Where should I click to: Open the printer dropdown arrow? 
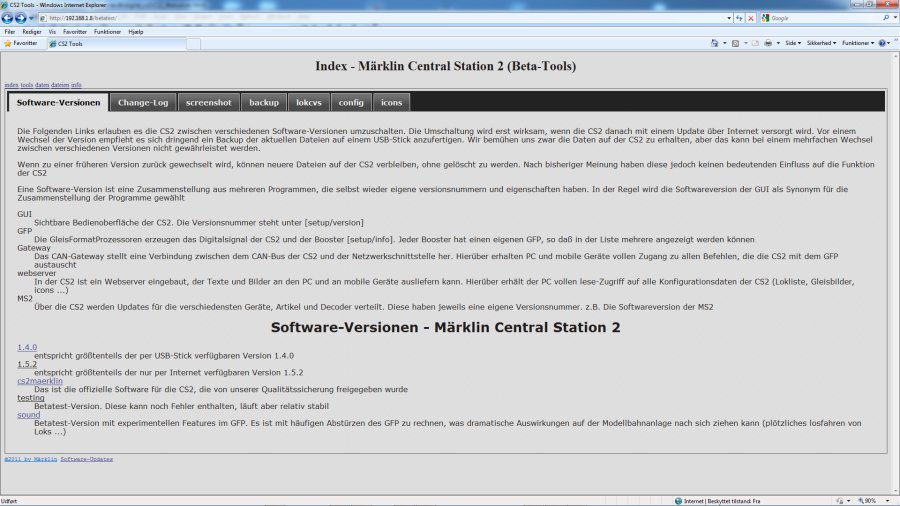(x=778, y=43)
